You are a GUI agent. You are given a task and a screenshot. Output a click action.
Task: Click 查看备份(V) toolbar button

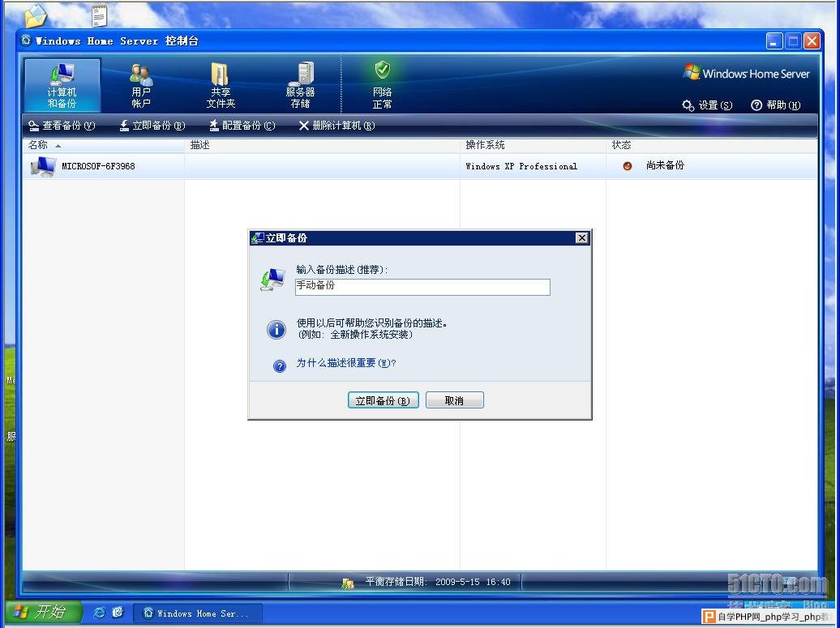(x=62, y=126)
